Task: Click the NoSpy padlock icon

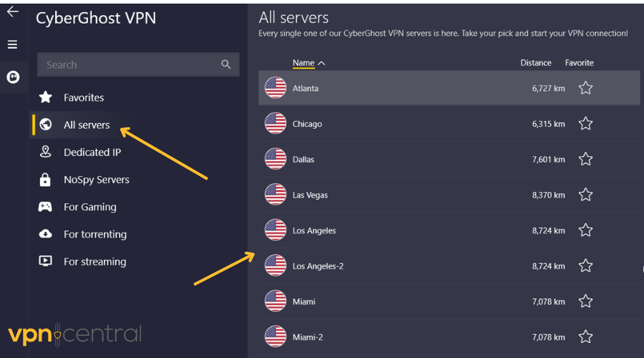Action: click(45, 180)
